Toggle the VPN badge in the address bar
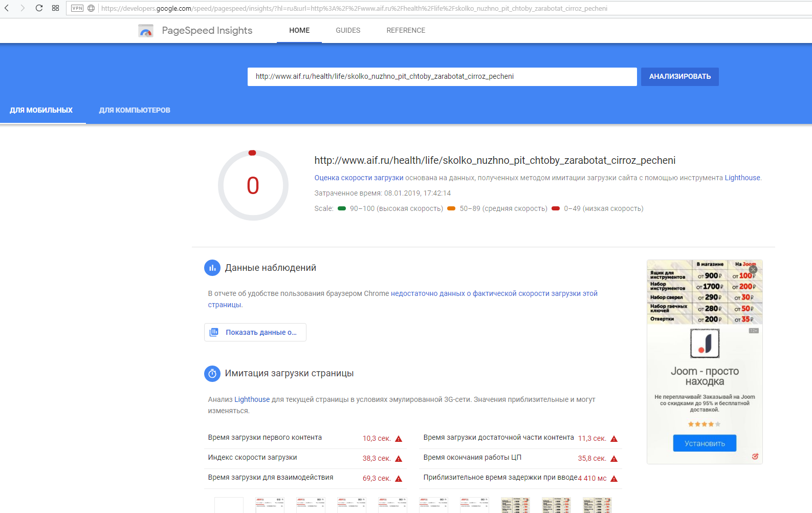The height and width of the screenshot is (513, 812). click(x=77, y=8)
